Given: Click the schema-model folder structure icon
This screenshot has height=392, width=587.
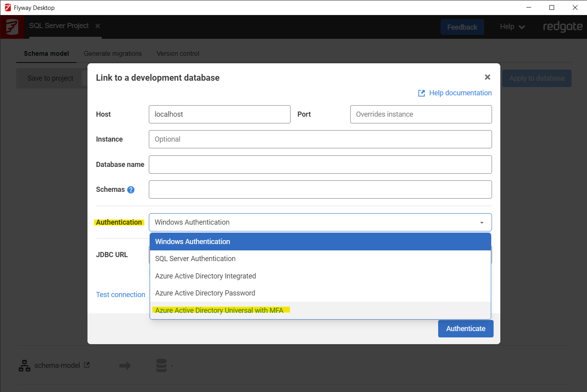Looking at the screenshot, I should (x=25, y=365).
